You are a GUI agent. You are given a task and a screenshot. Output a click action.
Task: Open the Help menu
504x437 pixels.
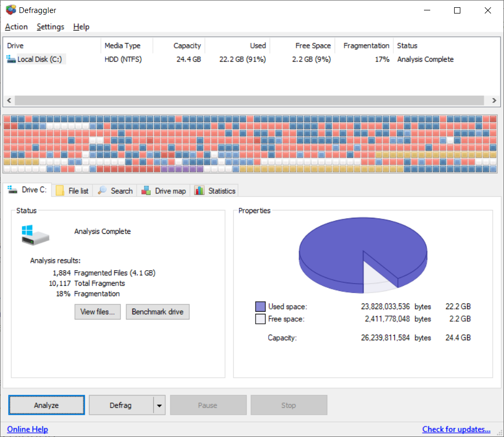click(x=81, y=27)
